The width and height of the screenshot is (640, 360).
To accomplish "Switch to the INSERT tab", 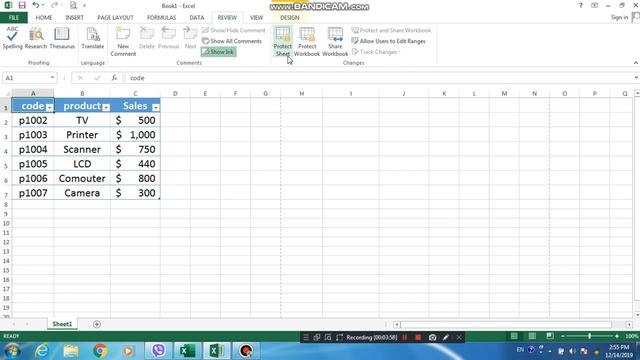I will (74, 18).
